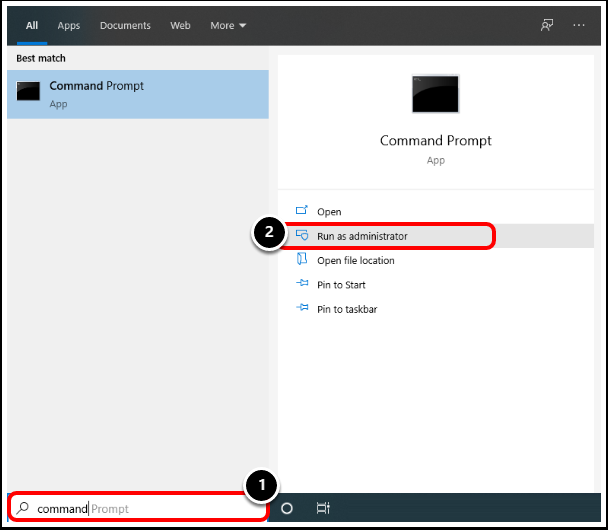Select Pin to taskbar
The width and height of the screenshot is (608, 530).
click(x=436, y=309)
